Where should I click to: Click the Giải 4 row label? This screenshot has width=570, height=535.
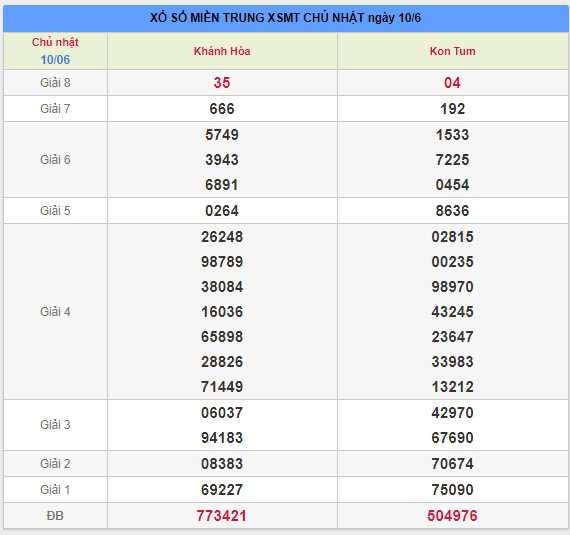[55, 311]
